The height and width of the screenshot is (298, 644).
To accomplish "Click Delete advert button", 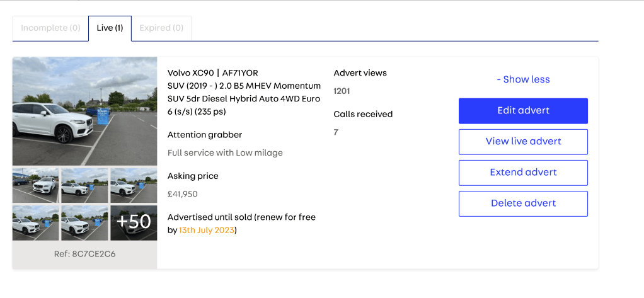I will [x=523, y=203].
